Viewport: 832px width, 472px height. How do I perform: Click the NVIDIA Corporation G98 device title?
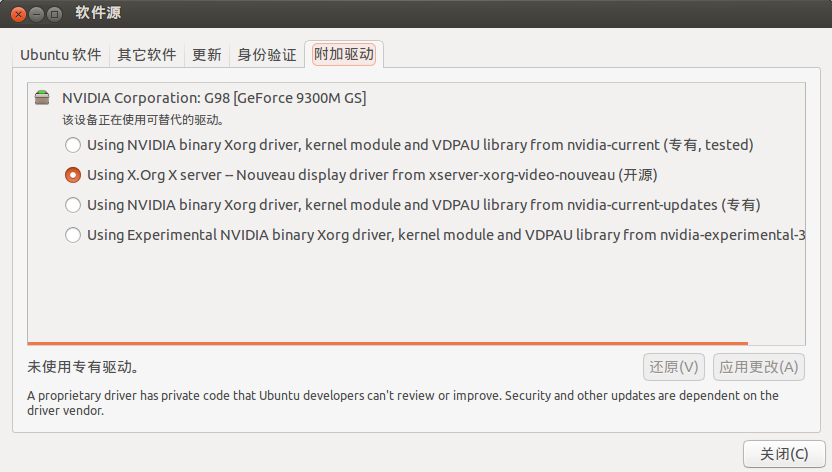tap(214, 98)
